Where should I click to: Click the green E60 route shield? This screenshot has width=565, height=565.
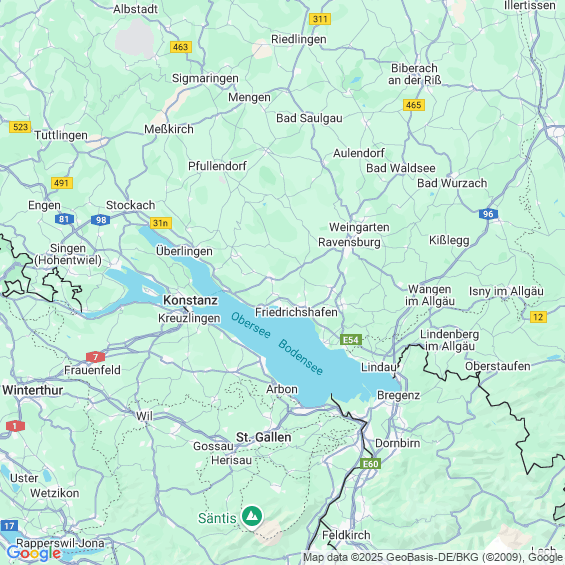(x=370, y=463)
